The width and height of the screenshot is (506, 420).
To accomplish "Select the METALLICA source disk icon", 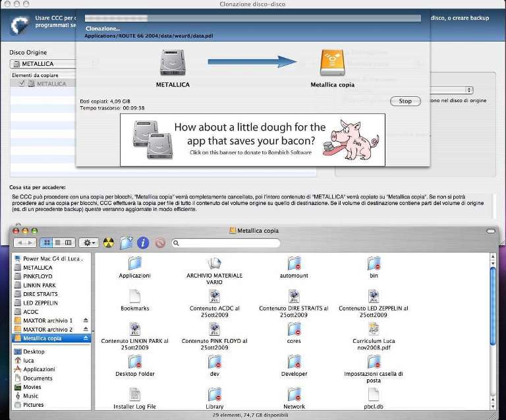I will [173, 62].
